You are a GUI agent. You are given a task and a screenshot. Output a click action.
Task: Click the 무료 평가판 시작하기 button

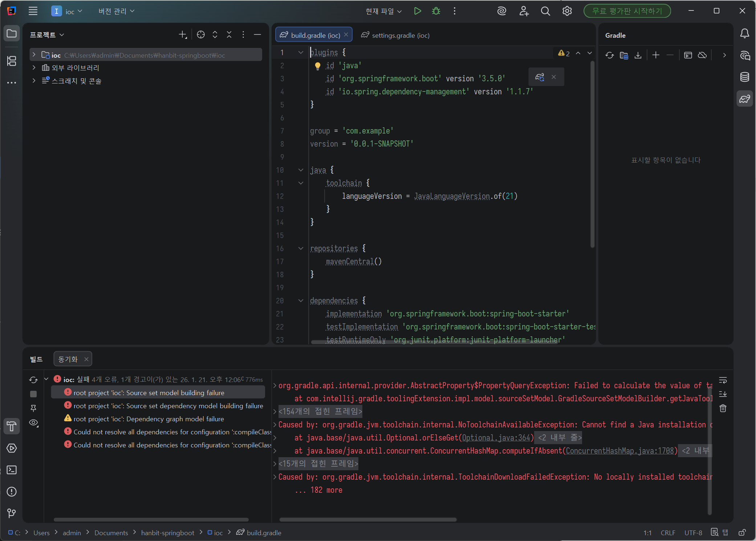click(627, 11)
